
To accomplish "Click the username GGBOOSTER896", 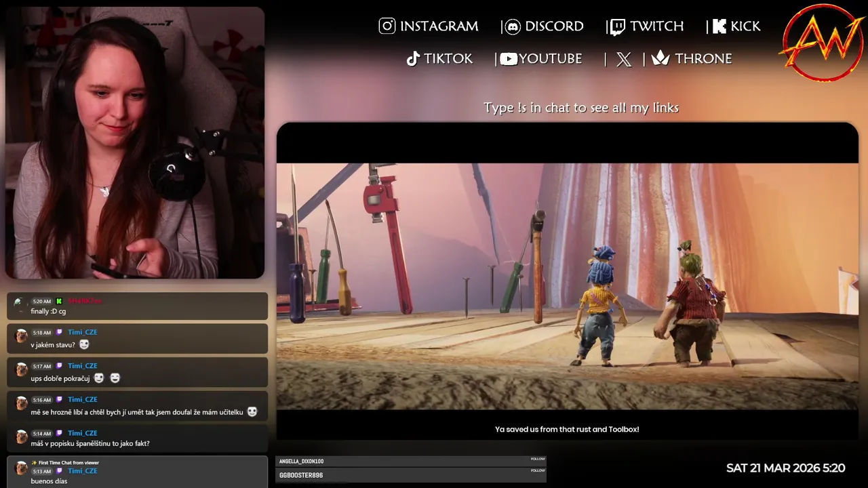I will [301, 476].
